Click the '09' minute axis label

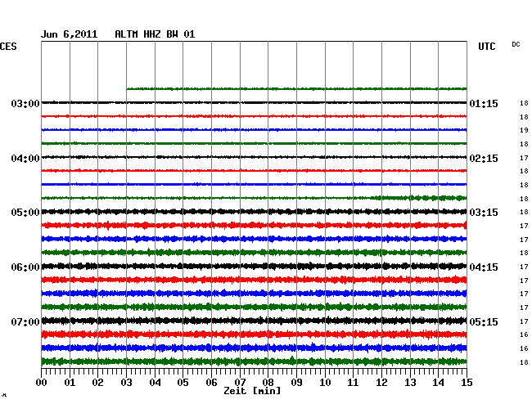click(x=296, y=382)
